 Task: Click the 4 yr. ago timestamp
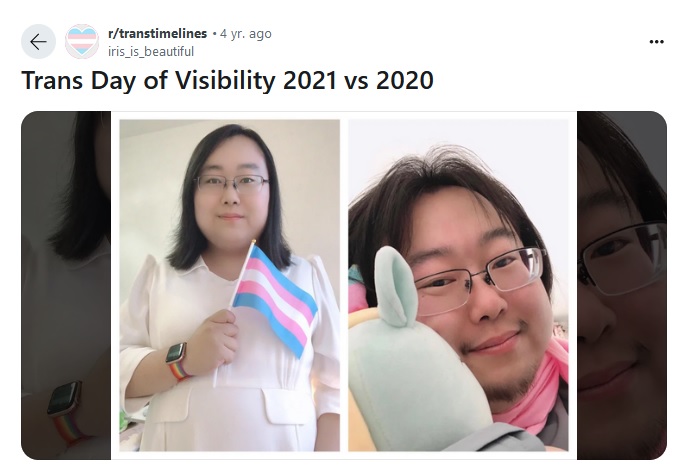click(x=246, y=34)
